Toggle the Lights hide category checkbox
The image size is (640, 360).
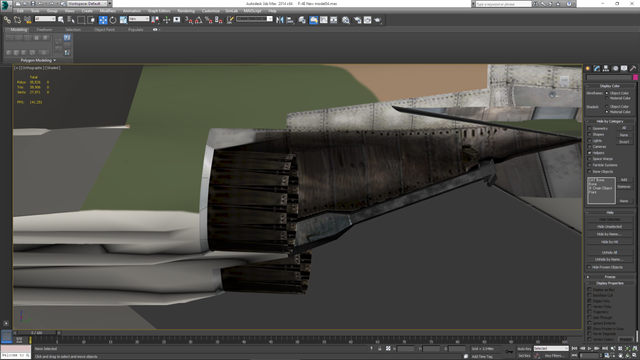pyautogui.click(x=589, y=140)
